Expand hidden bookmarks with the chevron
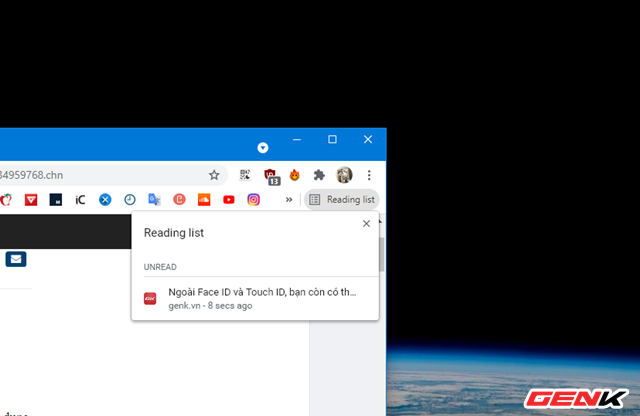This screenshot has height=416, width=640. point(289,200)
